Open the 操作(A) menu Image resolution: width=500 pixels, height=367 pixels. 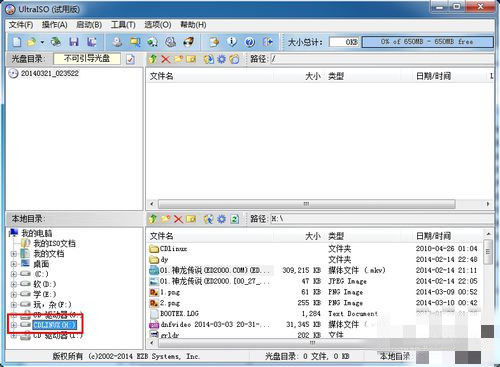point(55,25)
